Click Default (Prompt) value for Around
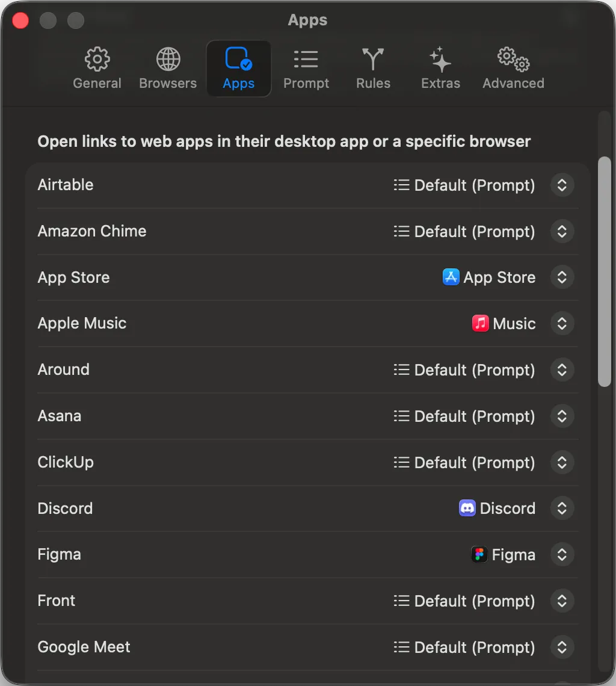 (475, 371)
